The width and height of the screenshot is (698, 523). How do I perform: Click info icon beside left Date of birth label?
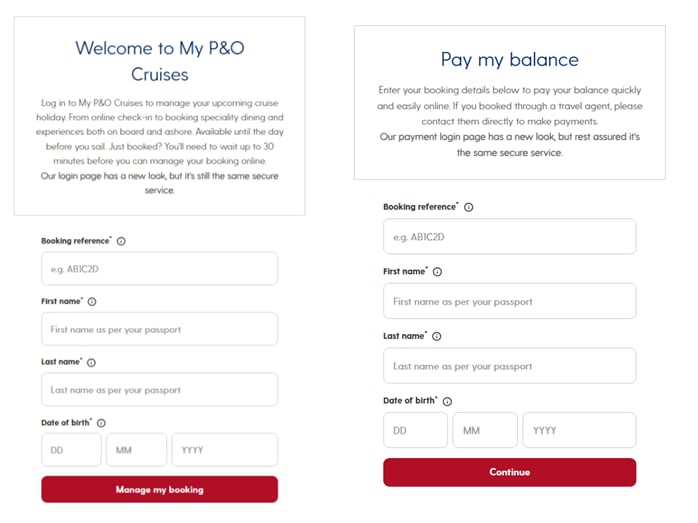coord(101,423)
